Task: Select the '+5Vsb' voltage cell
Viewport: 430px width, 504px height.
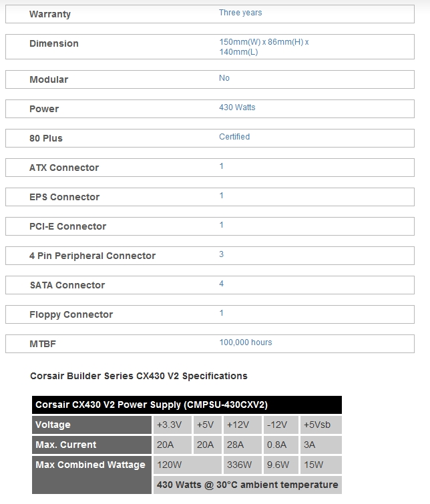Action: tap(321, 425)
